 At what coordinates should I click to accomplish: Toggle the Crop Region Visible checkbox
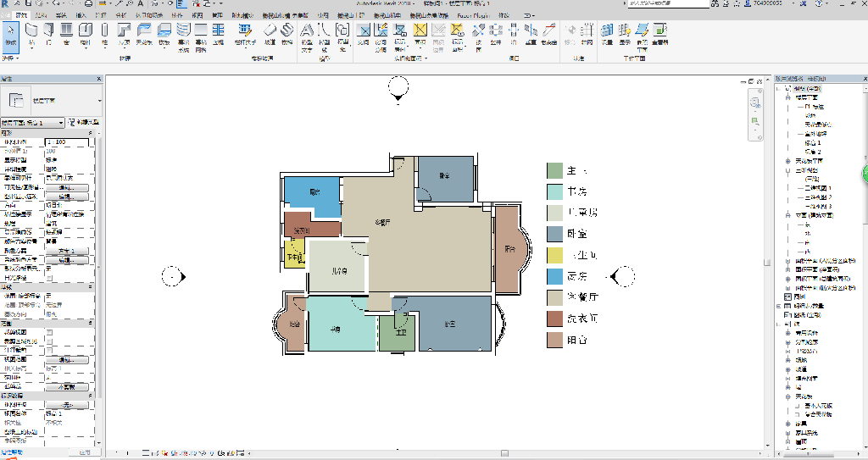[49, 341]
